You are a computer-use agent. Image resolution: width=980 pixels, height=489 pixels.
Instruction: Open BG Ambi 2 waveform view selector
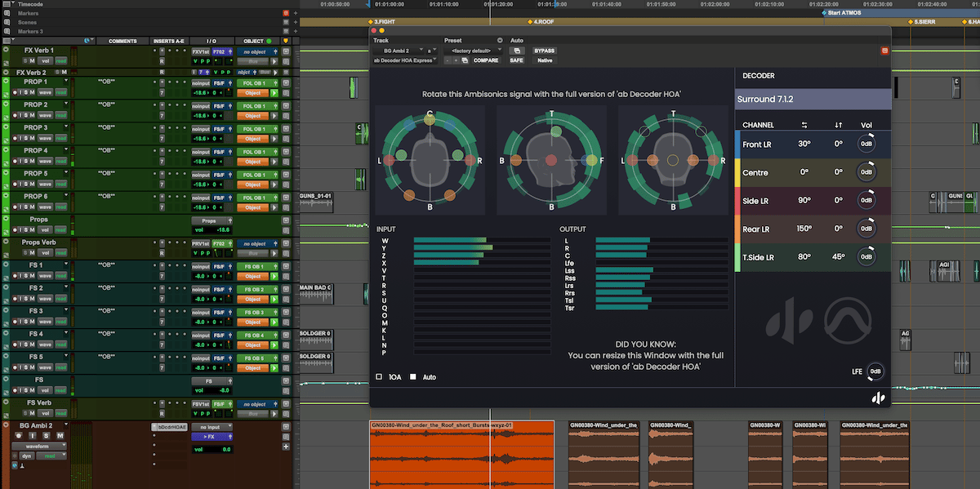(x=41, y=447)
